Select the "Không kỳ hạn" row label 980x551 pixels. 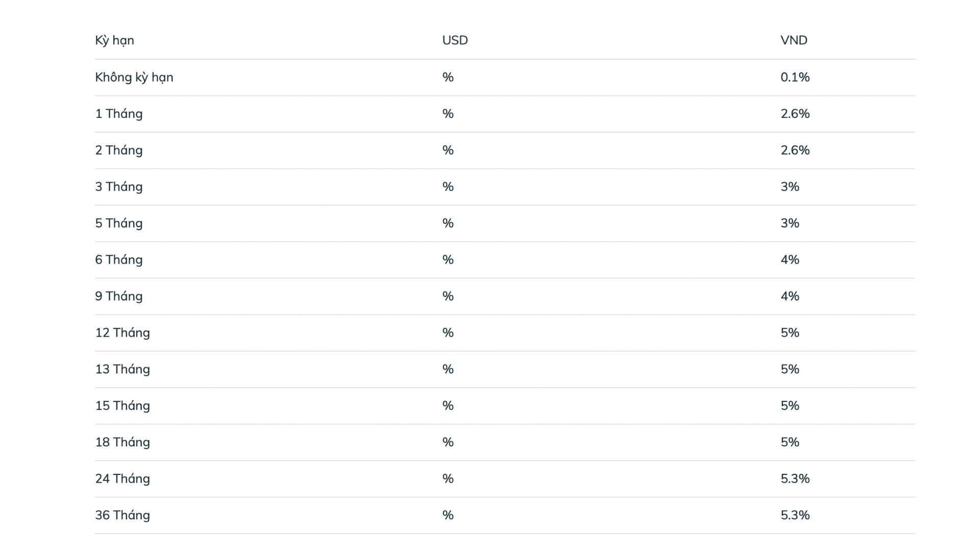pos(134,77)
